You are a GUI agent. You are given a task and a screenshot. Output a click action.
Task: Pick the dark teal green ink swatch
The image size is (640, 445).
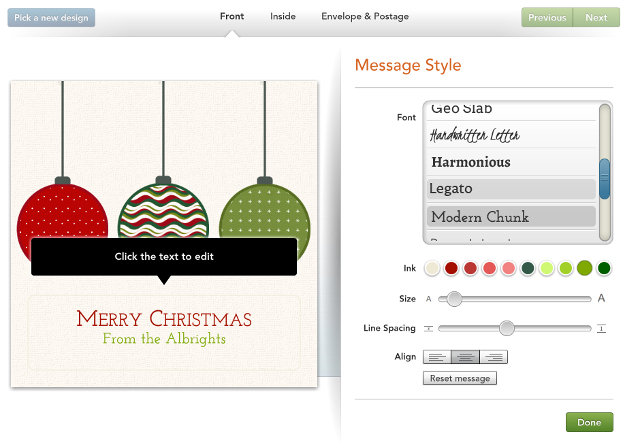[528, 268]
